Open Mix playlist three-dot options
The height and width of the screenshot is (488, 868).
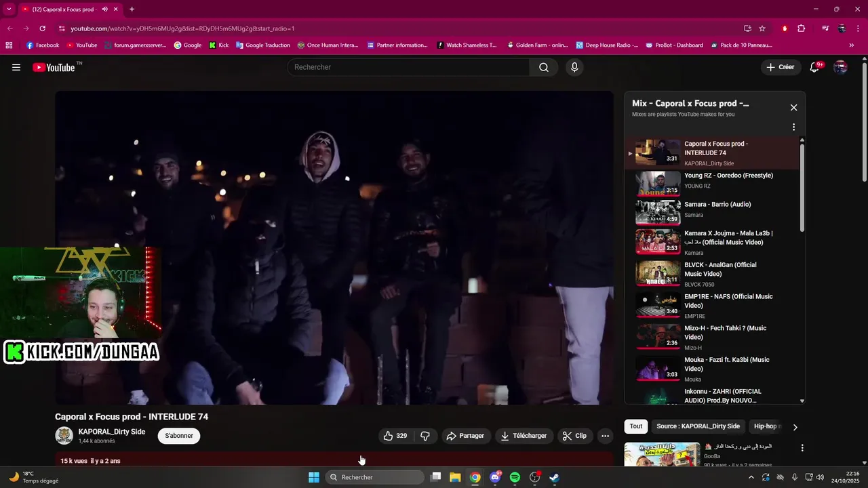pos(793,127)
